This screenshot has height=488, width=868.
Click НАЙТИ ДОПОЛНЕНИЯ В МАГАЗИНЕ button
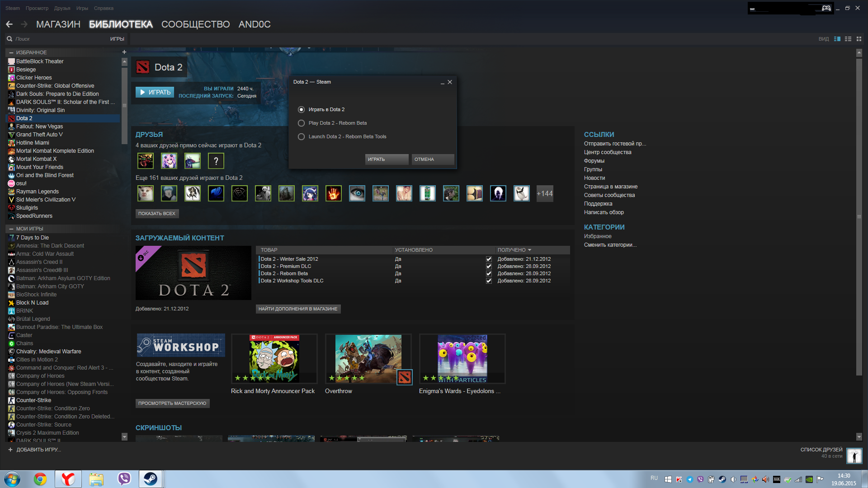point(298,309)
